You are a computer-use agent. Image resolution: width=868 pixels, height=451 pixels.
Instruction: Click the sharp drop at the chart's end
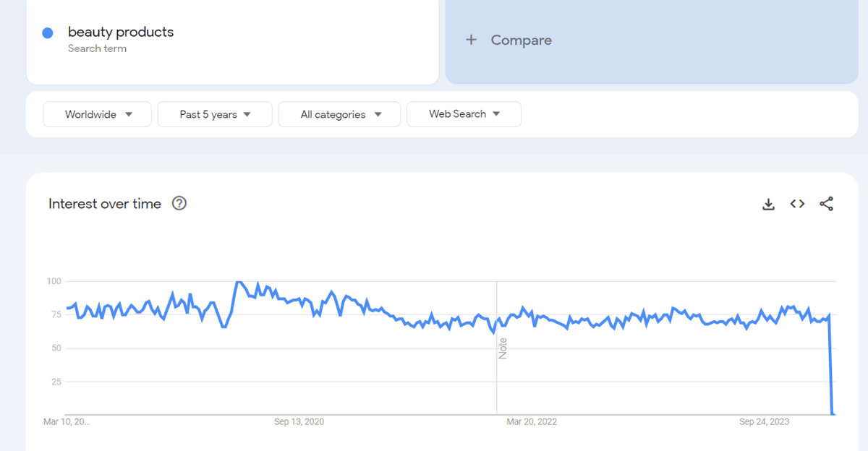click(832, 365)
